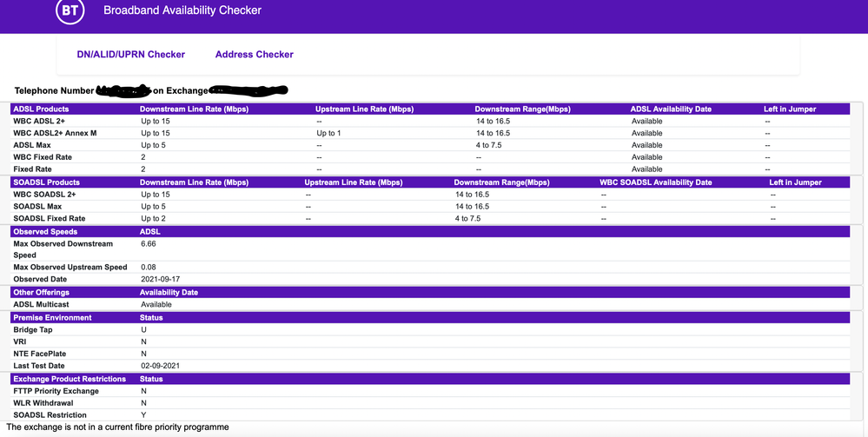Select the Bridge Tap row label
868x437 pixels.
point(33,330)
